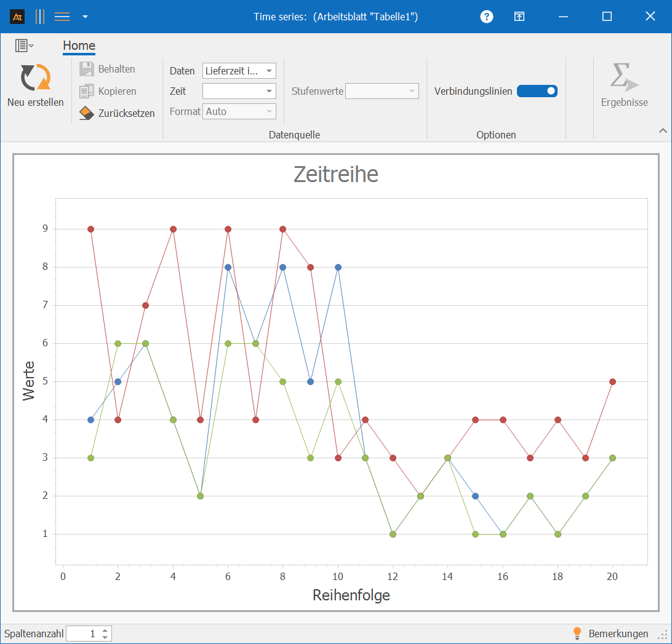Toggle the Verbindungslinien switch off
Screen dimensions: 672x644
pos(537,91)
